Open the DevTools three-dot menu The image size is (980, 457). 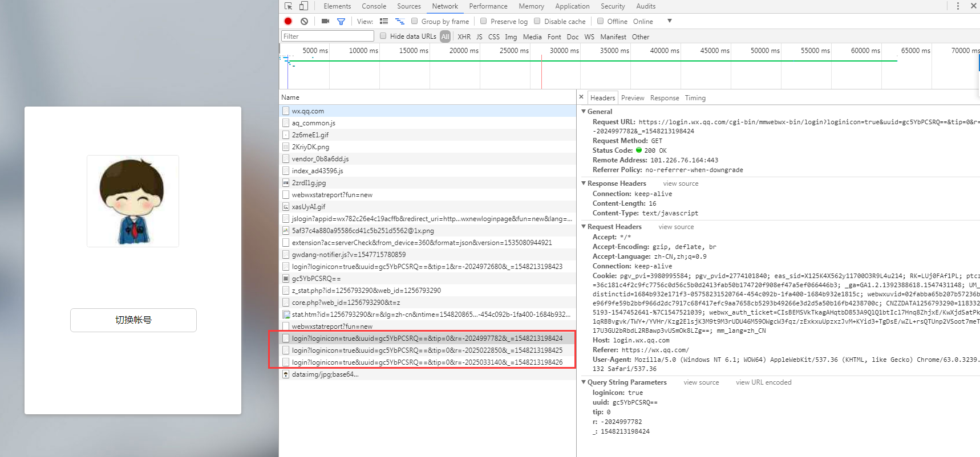coord(958,6)
